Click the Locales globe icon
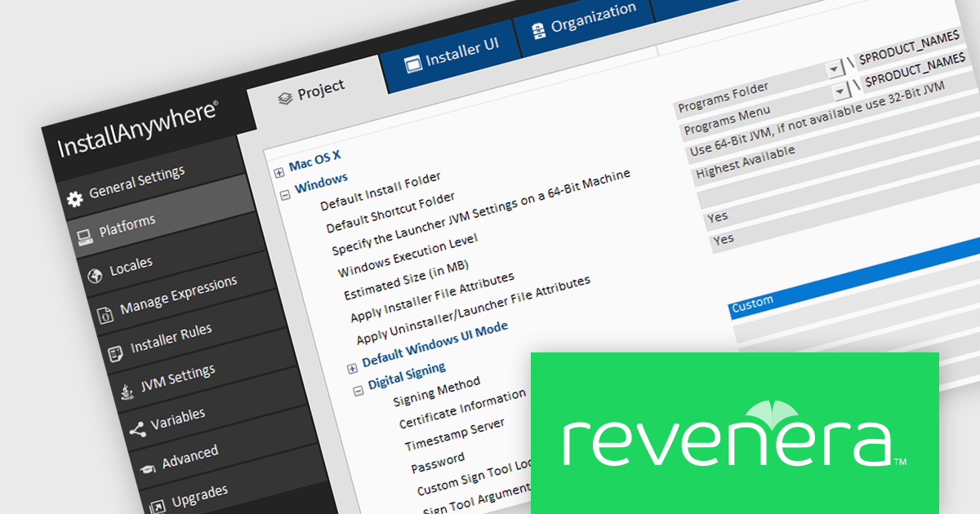 [x=95, y=275]
